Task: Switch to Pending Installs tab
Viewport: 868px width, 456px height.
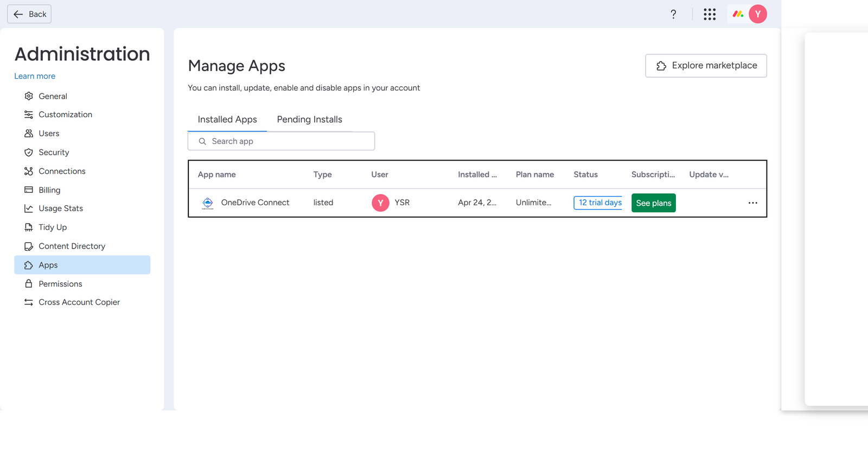Action: 309,119
